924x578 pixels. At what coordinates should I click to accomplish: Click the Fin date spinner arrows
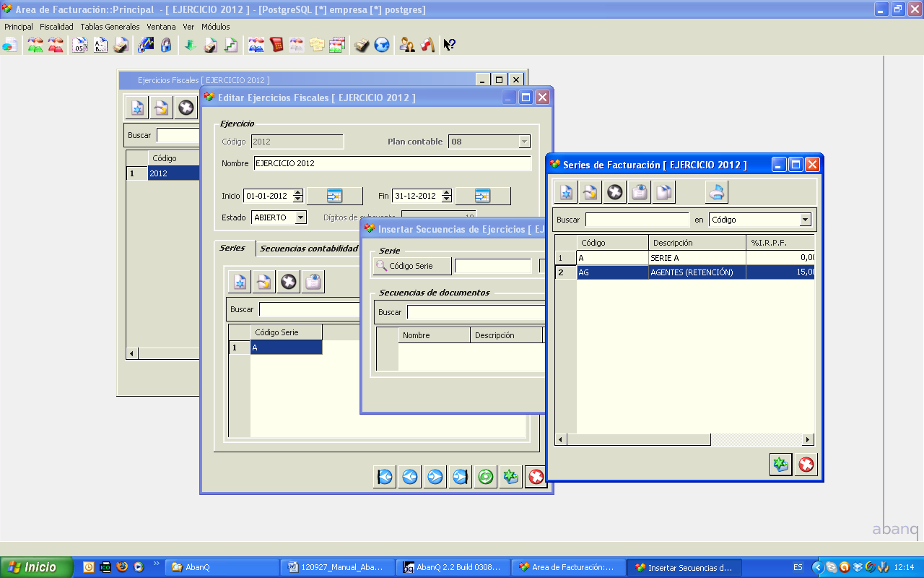coord(446,196)
